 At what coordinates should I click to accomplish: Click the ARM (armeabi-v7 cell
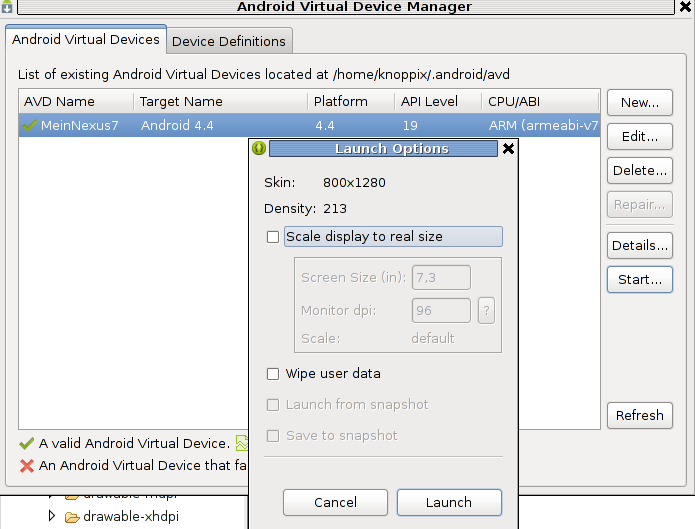pyautogui.click(x=543, y=125)
